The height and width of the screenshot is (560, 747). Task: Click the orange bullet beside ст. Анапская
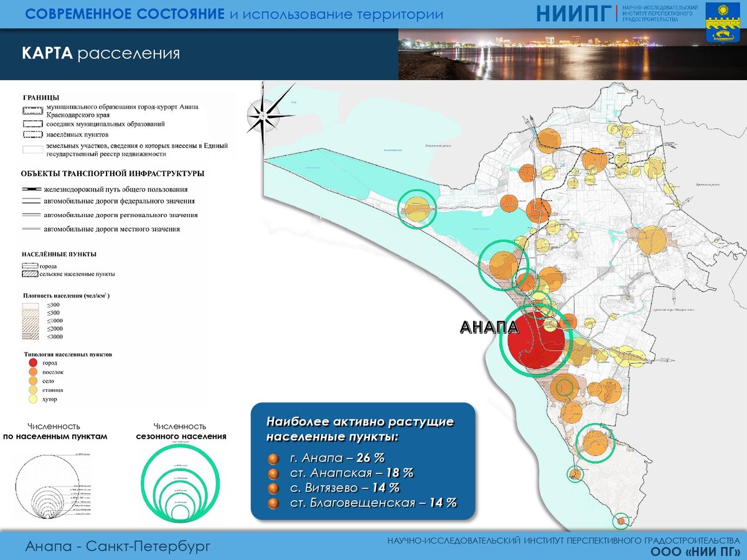(273, 474)
